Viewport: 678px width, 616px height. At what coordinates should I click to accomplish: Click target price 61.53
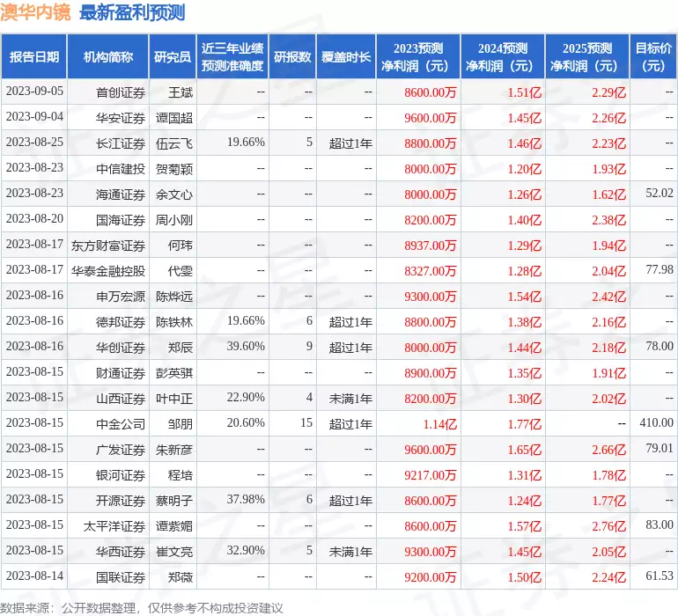[x=660, y=576]
